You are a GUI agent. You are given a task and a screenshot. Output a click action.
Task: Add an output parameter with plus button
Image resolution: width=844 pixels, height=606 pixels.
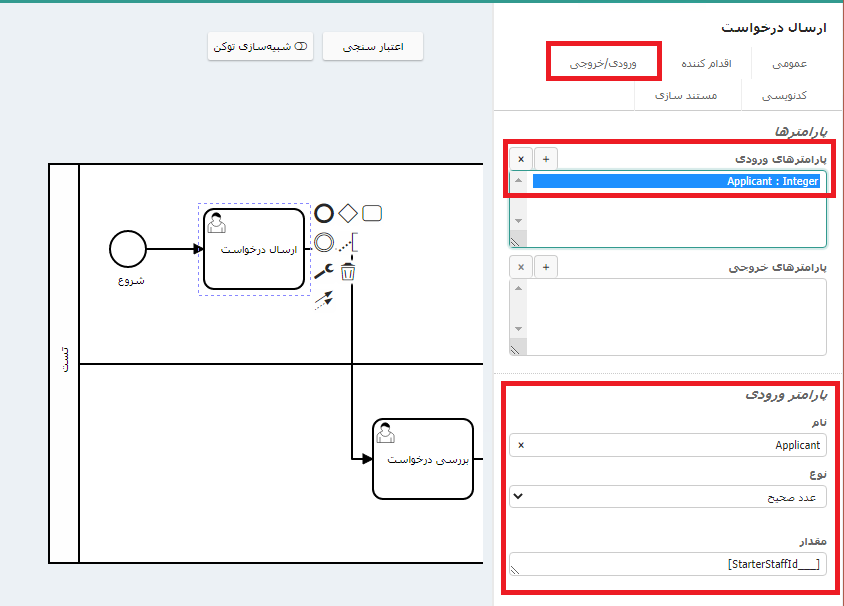(x=546, y=267)
